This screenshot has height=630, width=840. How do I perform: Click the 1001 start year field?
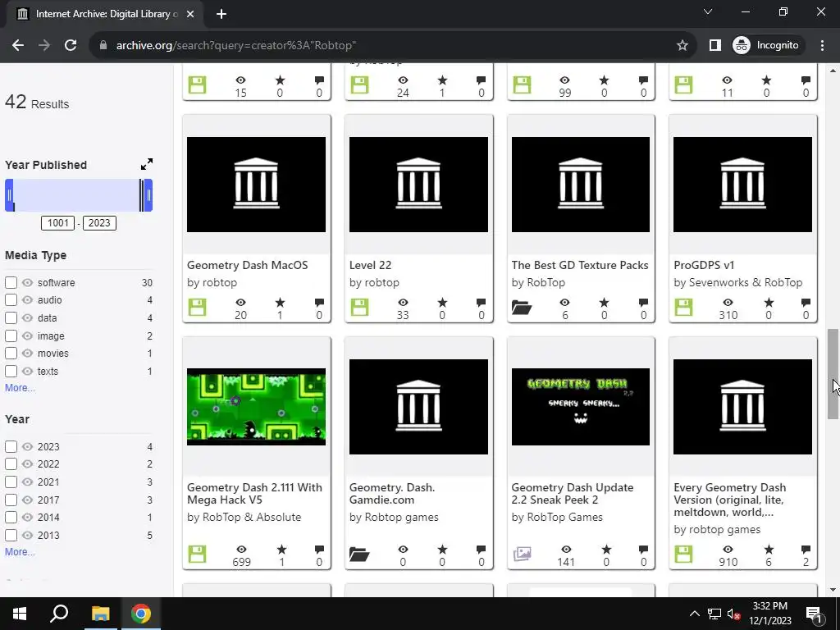pyautogui.click(x=58, y=223)
